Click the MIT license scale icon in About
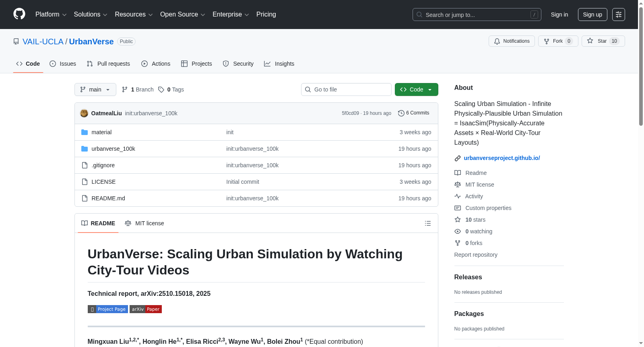 (x=458, y=185)
